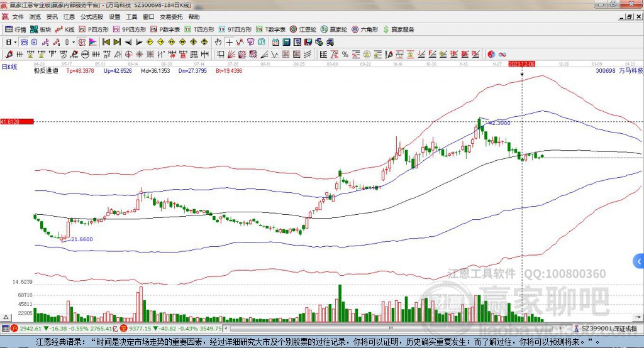644x348 pixels.
Task: Click the black right arrow icon
Action: point(139,42)
